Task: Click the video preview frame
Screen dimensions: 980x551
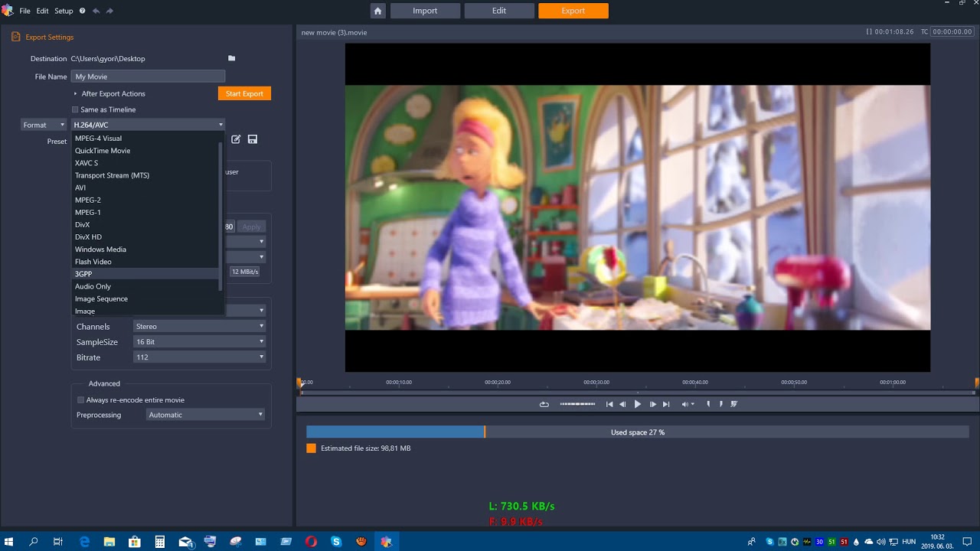Action: point(638,207)
